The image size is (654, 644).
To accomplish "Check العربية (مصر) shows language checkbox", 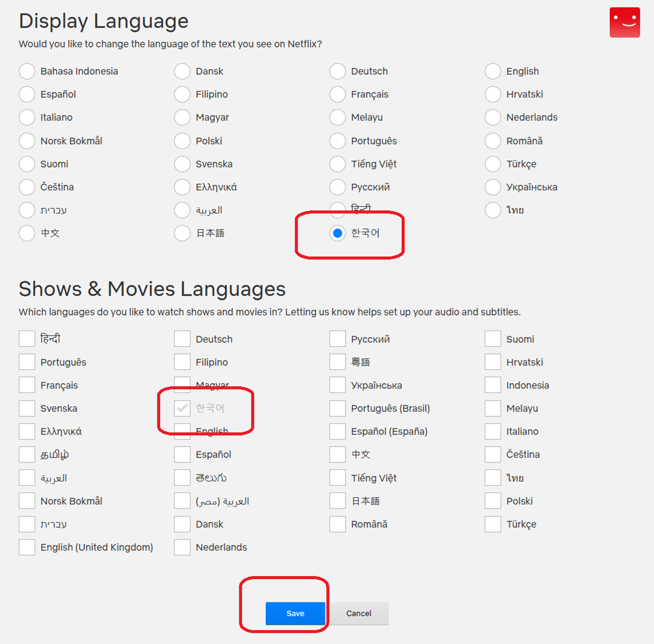I will pos(182,501).
